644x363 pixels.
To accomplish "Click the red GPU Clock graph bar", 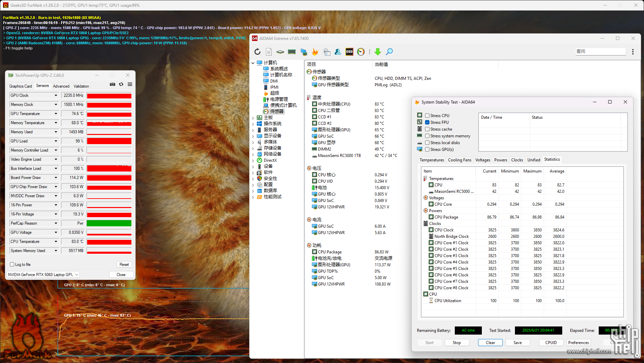I will pos(109,95).
